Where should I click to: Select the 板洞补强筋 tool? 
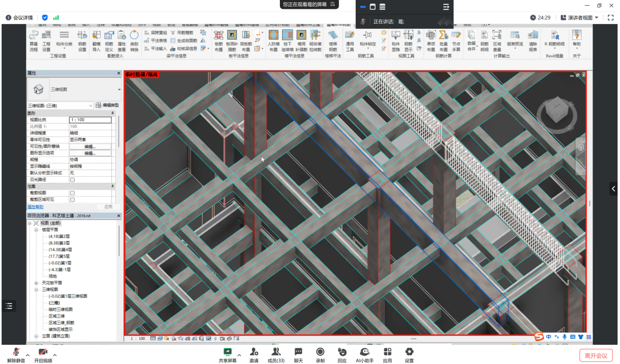pyautogui.click(x=232, y=41)
